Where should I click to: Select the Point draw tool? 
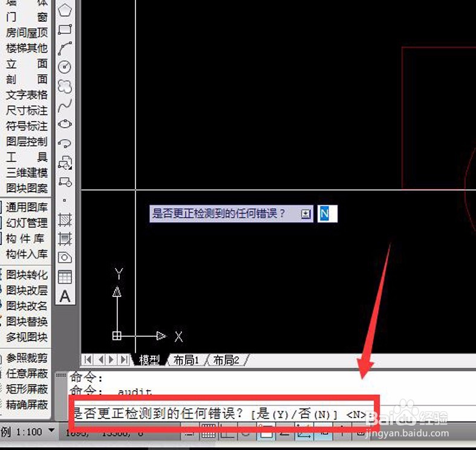coord(64,200)
